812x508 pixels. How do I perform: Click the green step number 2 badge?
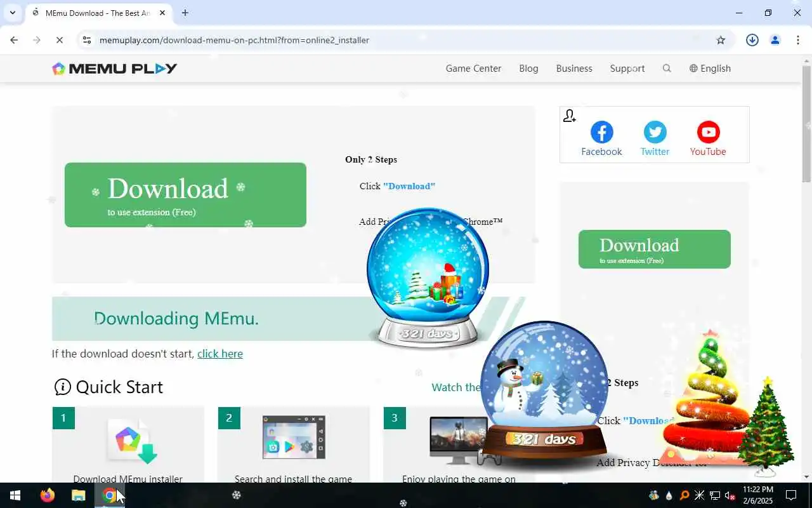coord(229,418)
